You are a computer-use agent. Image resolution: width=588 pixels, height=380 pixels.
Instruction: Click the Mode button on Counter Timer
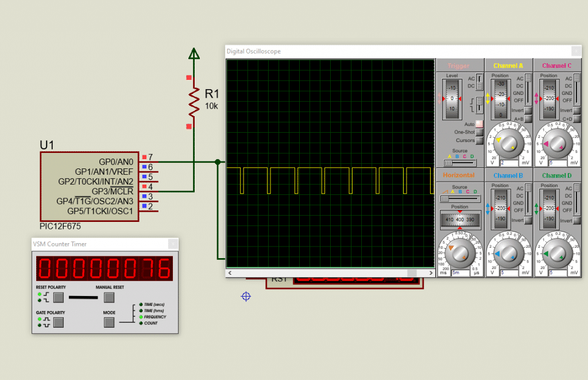tap(109, 323)
